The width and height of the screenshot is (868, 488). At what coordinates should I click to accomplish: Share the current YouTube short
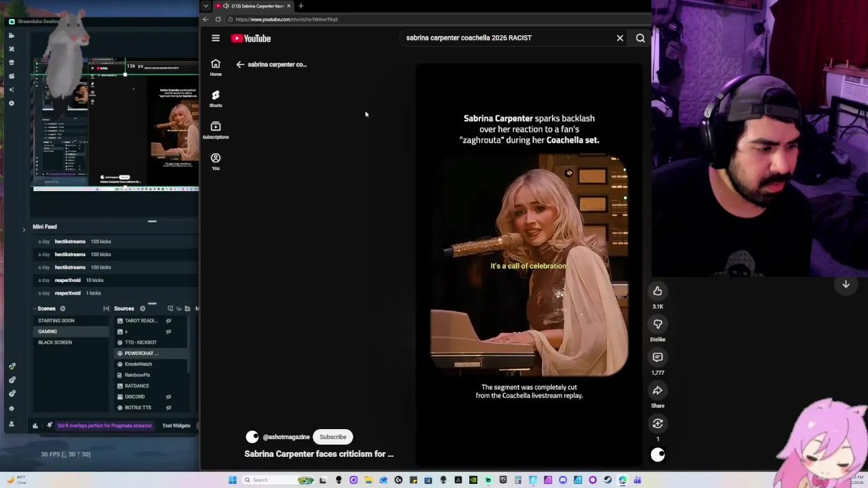pos(658,390)
